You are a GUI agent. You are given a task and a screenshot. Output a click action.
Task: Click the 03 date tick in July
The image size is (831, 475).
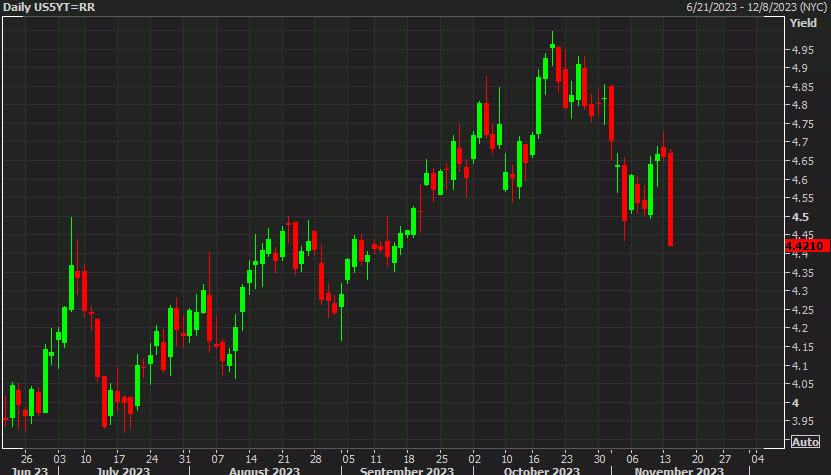pyautogui.click(x=59, y=459)
